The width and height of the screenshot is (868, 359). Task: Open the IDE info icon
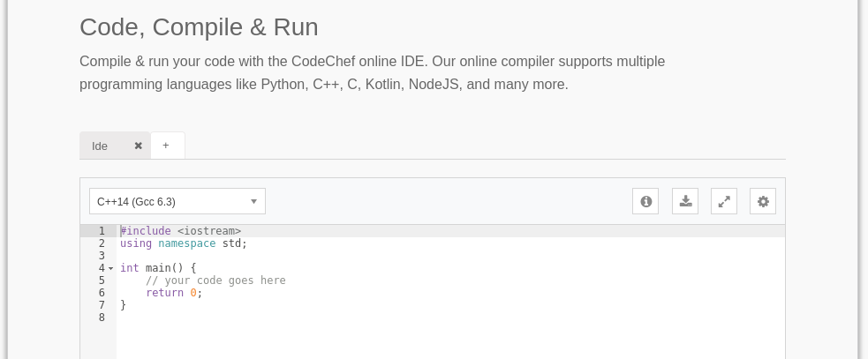[645, 201]
